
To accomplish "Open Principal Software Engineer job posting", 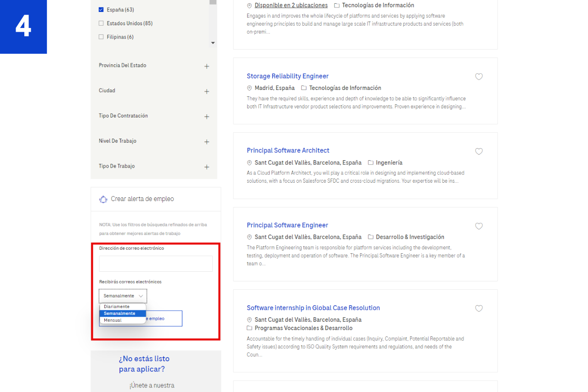I will [x=288, y=225].
